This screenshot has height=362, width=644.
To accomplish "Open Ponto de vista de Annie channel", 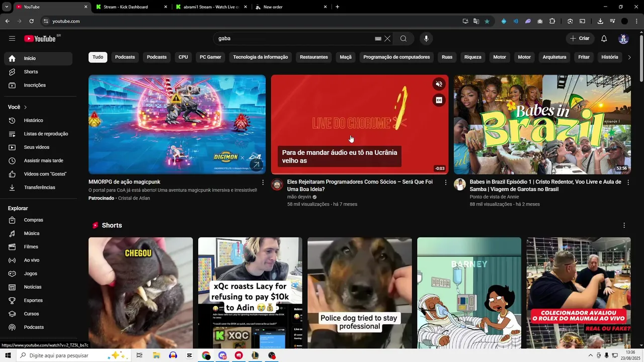I will (494, 197).
